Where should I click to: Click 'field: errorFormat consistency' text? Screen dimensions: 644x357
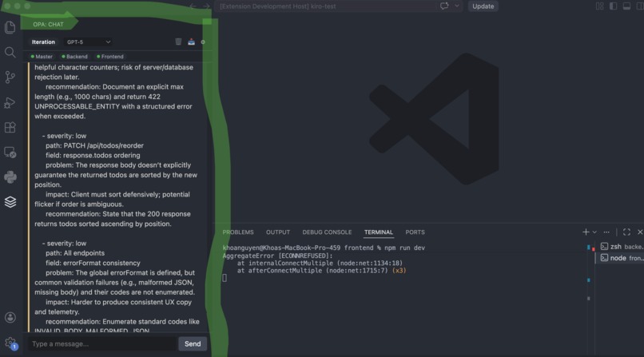click(x=93, y=263)
